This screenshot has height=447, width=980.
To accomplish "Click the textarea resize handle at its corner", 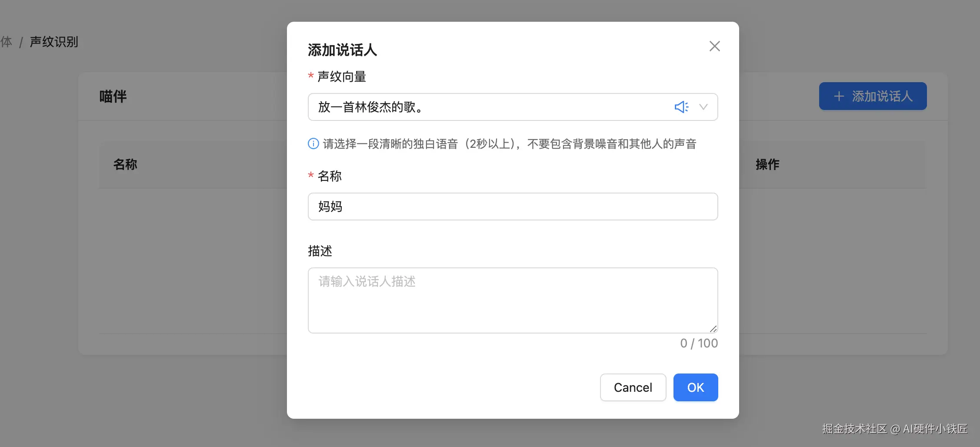I will click(x=713, y=329).
